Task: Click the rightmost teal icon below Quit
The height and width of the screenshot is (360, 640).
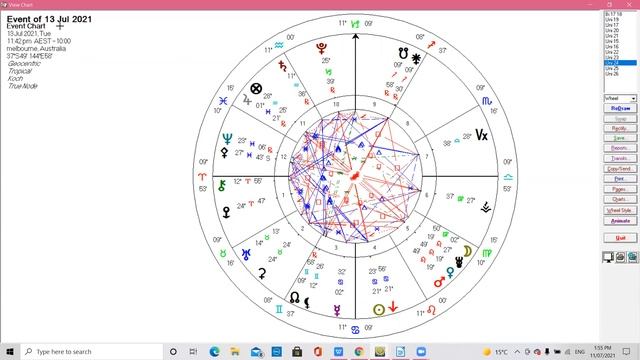Action: pos(632,257)
